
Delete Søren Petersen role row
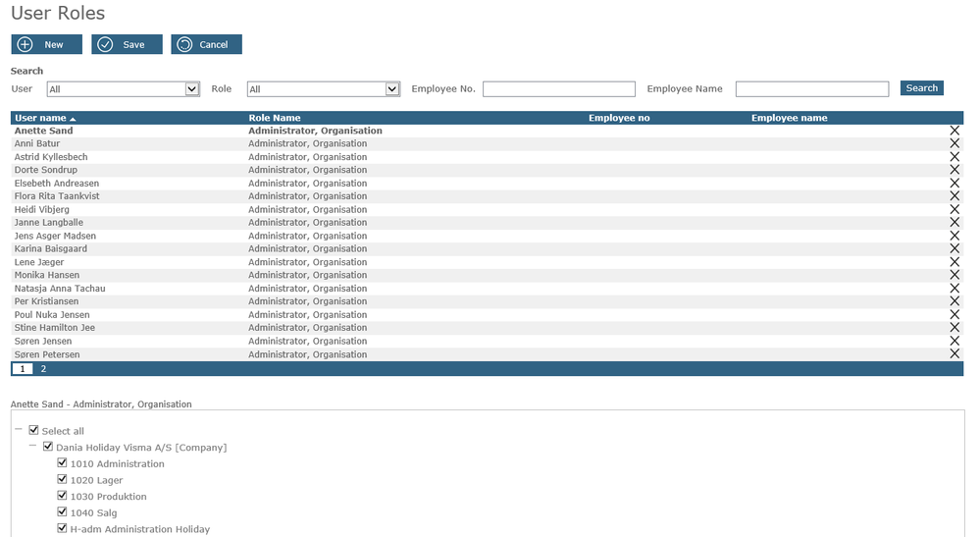point(954,353)
